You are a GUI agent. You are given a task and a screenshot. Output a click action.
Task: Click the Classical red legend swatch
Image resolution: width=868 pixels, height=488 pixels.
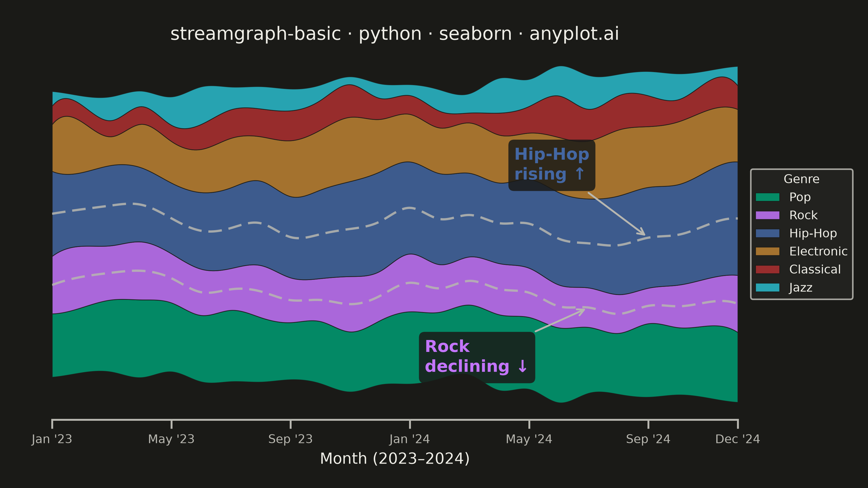768,269
